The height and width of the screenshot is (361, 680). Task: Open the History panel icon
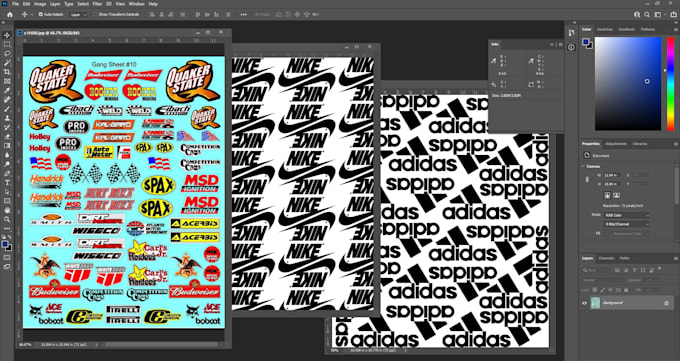pos(572,33)
